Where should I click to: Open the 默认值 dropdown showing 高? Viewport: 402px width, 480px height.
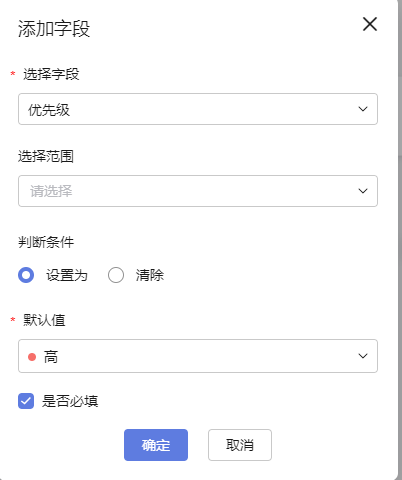[x=198, y=356]
